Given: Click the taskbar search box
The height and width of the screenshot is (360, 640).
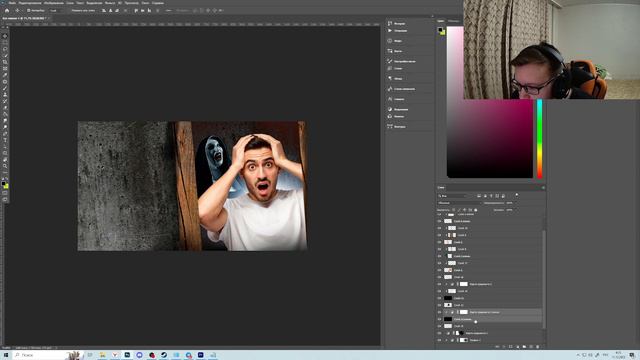Looking at the screenshot, I should click(48, 355).
